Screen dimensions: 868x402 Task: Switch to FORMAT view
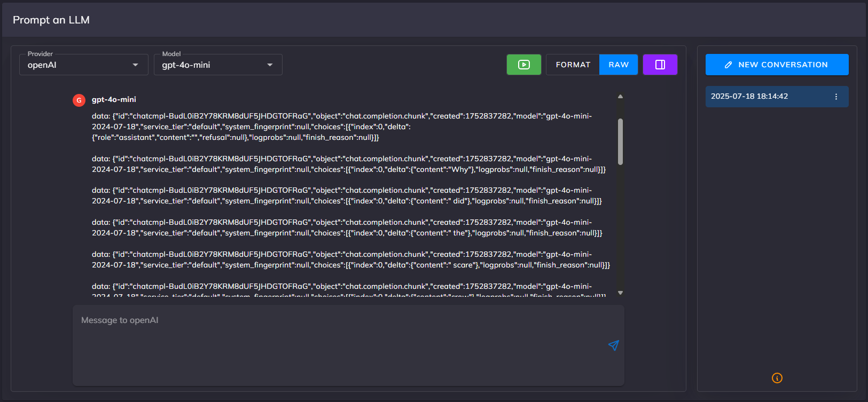(573, 65)
